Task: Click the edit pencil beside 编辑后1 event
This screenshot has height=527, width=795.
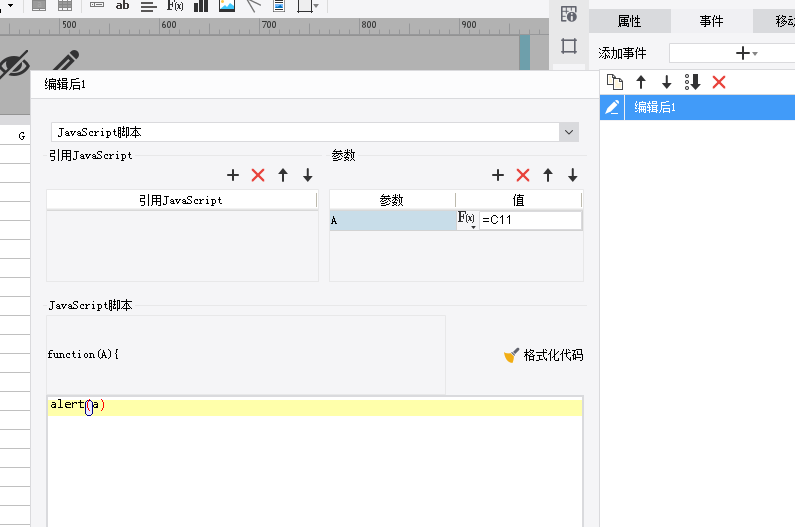Action: coord(612,107)
